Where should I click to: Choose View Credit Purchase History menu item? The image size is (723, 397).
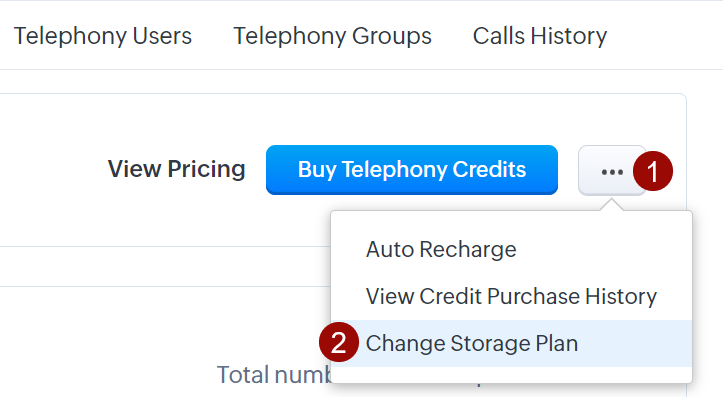pyautogui.click(x=511, y=296)
